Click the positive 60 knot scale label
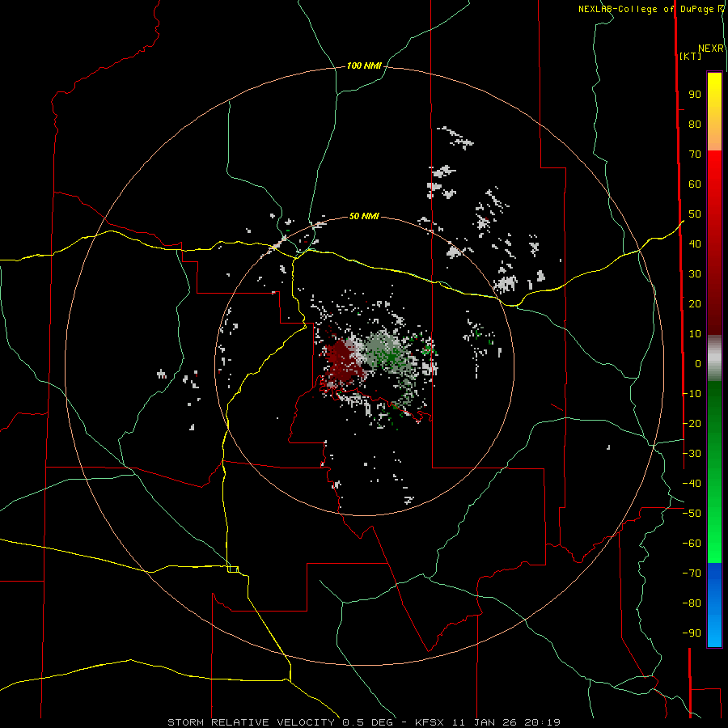 click(695, 184)
